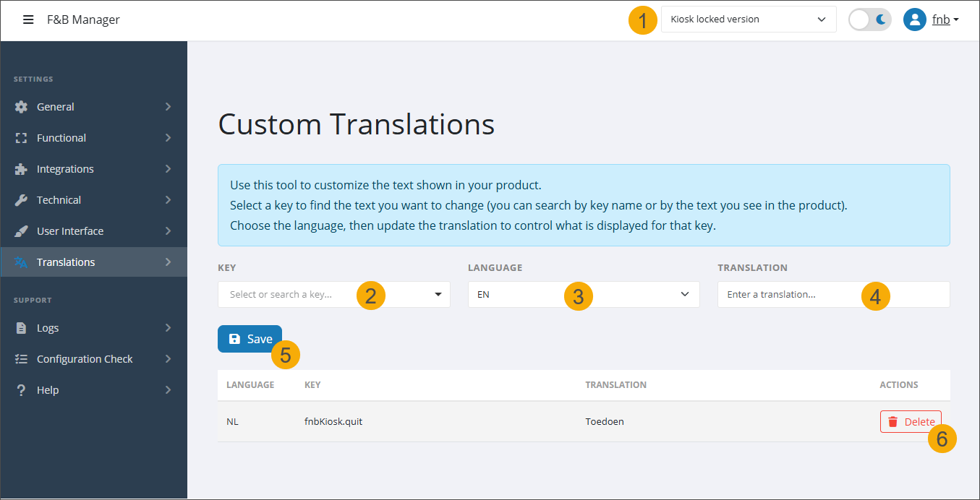Viewport: 980px width, 500px height.
Task: Click the Integrations puzzle icon
Action: [22, 168]
